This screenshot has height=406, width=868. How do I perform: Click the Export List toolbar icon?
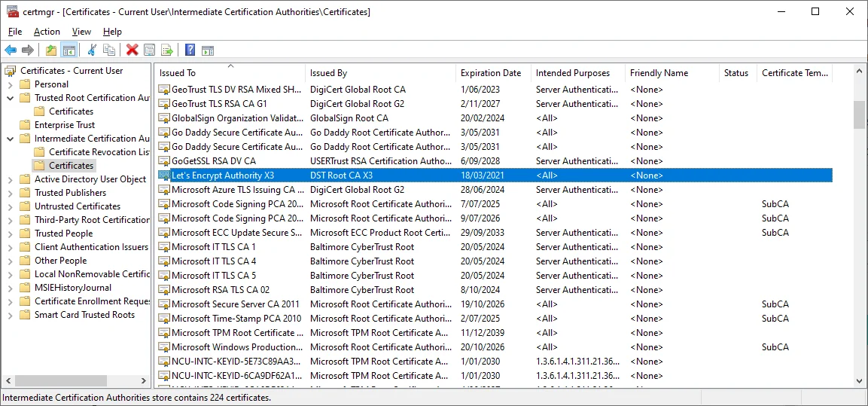pos(167,50)
